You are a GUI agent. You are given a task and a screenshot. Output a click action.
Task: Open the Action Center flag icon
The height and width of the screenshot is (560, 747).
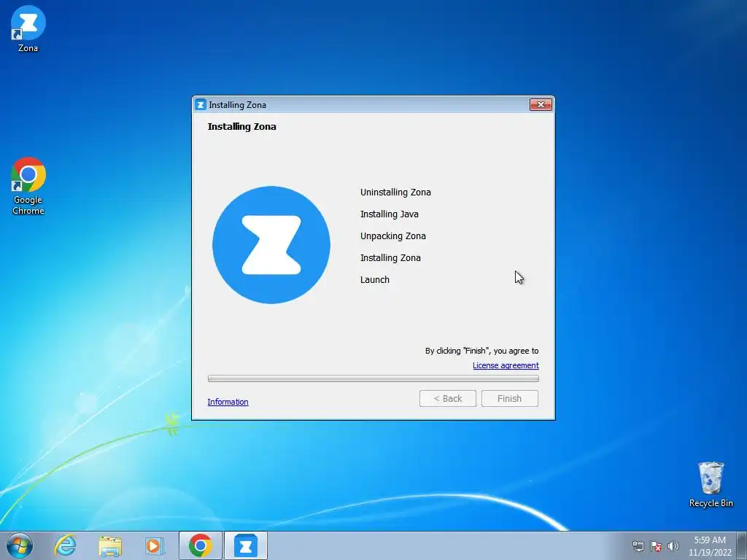click(656, 546)
